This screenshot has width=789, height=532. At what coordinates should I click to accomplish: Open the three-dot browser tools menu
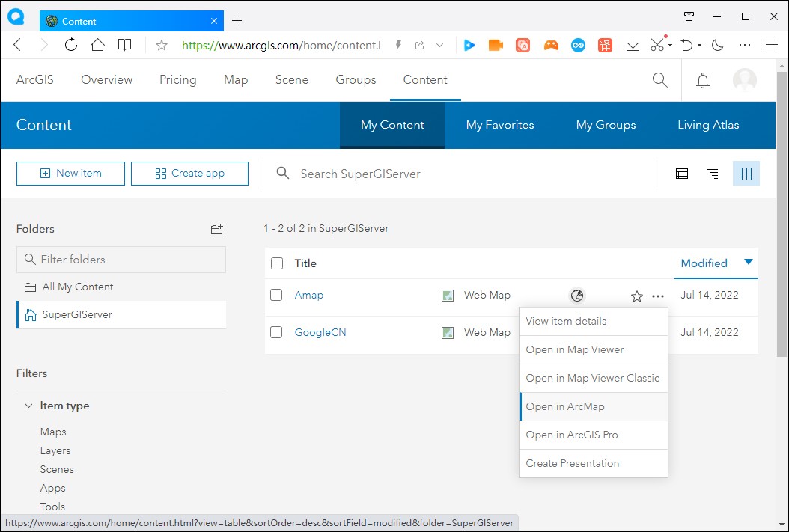(745, 45)
